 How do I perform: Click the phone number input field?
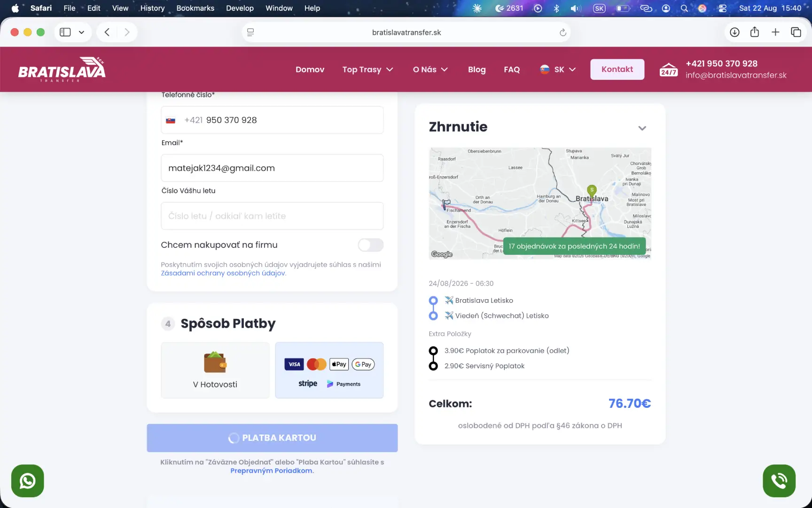272,120
